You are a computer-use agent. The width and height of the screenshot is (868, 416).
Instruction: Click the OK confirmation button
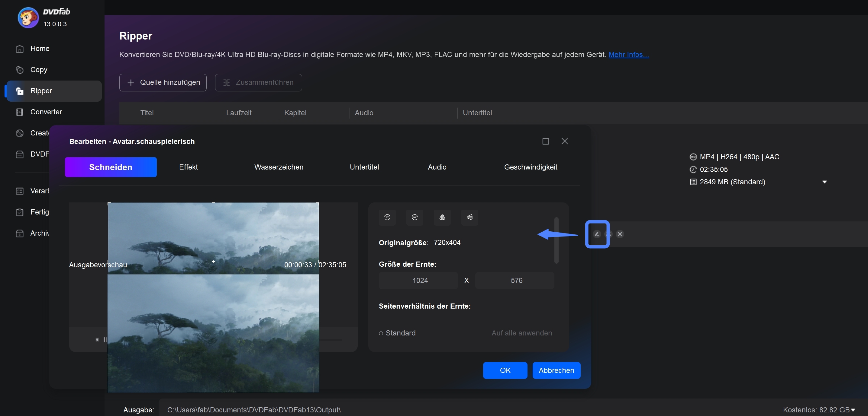(x=505, y=370)
